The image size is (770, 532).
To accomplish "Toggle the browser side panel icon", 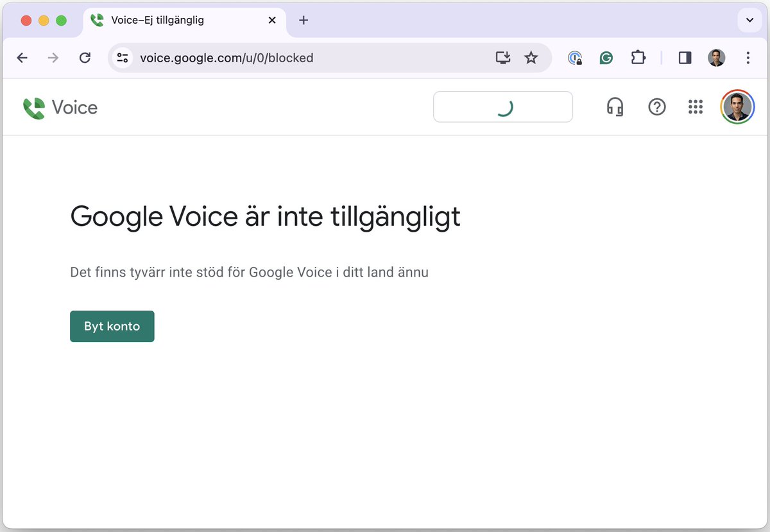I will coord(685,58).
